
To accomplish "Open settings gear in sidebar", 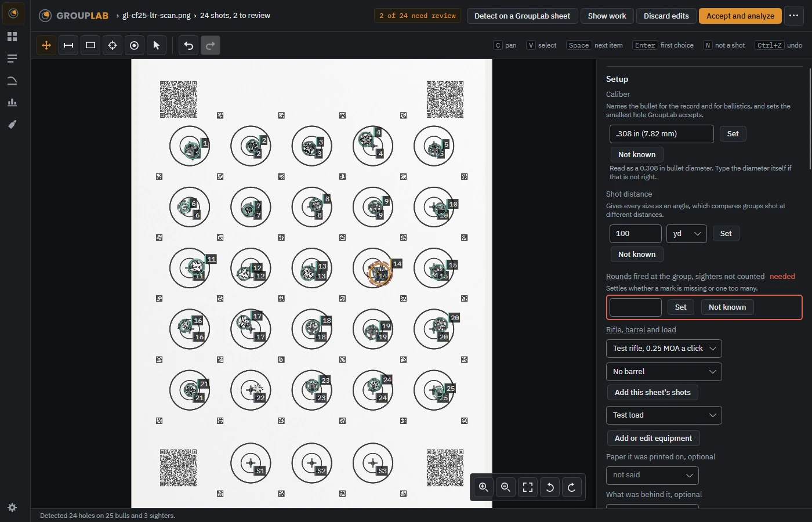I will 12,507.
